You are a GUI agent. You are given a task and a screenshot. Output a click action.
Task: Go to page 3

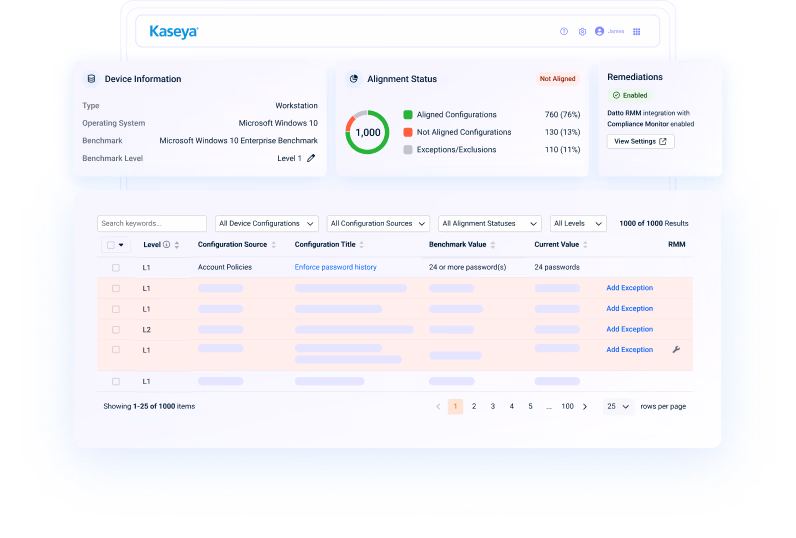493,407
